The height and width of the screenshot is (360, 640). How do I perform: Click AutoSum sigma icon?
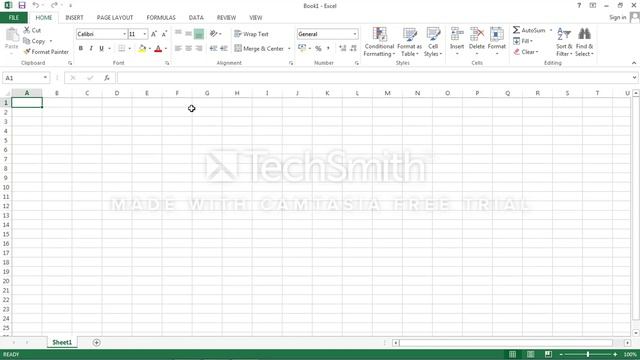pos(516,30)
